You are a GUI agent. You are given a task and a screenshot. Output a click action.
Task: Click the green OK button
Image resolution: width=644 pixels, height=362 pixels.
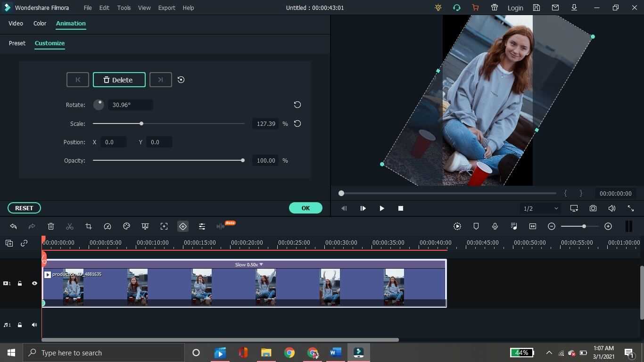(x=305, y=208)
